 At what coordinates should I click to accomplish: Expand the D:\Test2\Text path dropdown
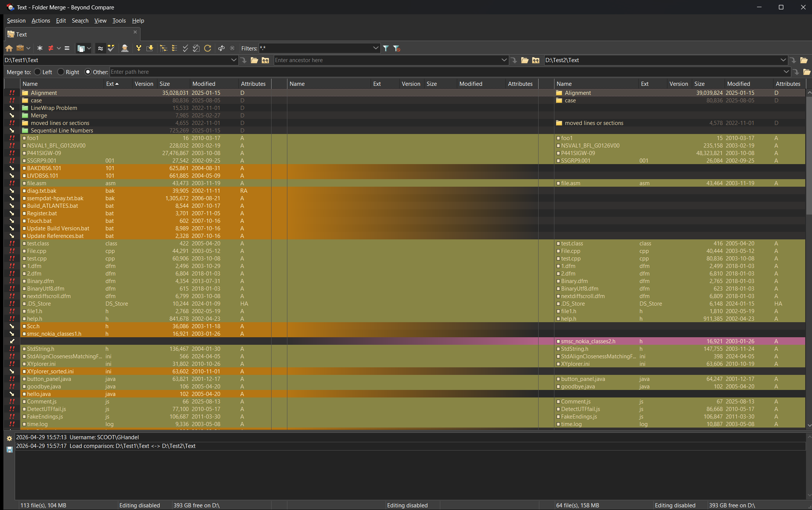[x=783, y=60]
